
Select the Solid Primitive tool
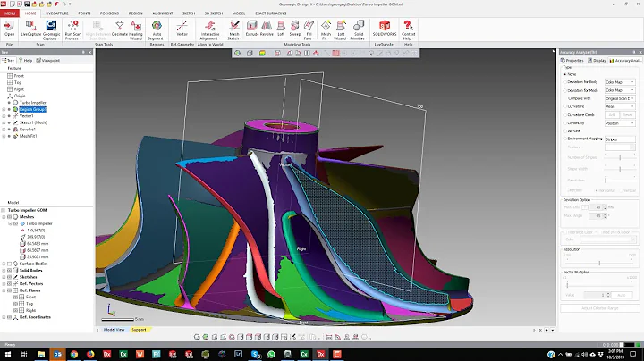point(359,29)
